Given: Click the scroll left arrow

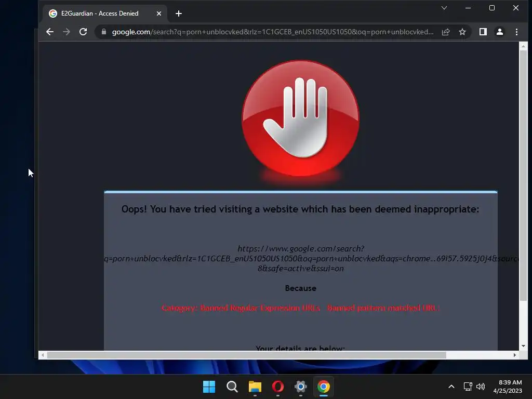Looking at the screenshot, I should point(43,355).
